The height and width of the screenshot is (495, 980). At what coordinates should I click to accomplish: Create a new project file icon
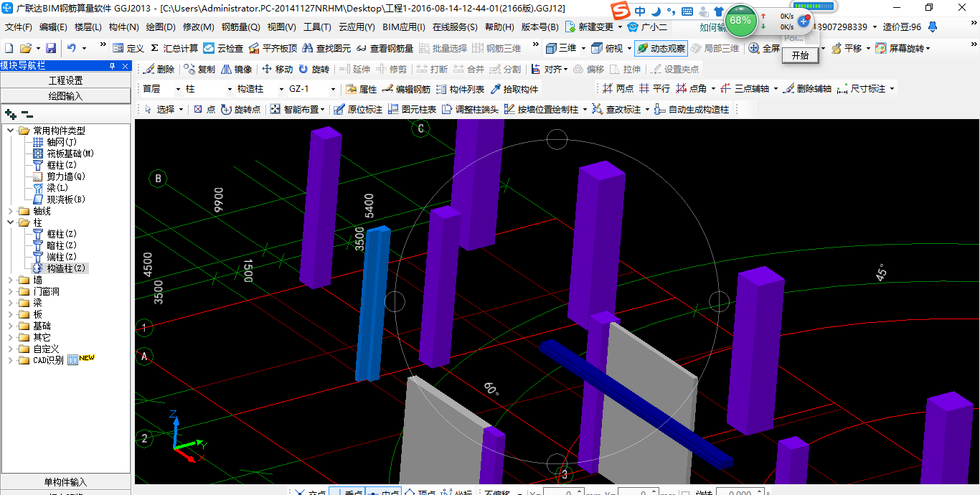point(9,48)
